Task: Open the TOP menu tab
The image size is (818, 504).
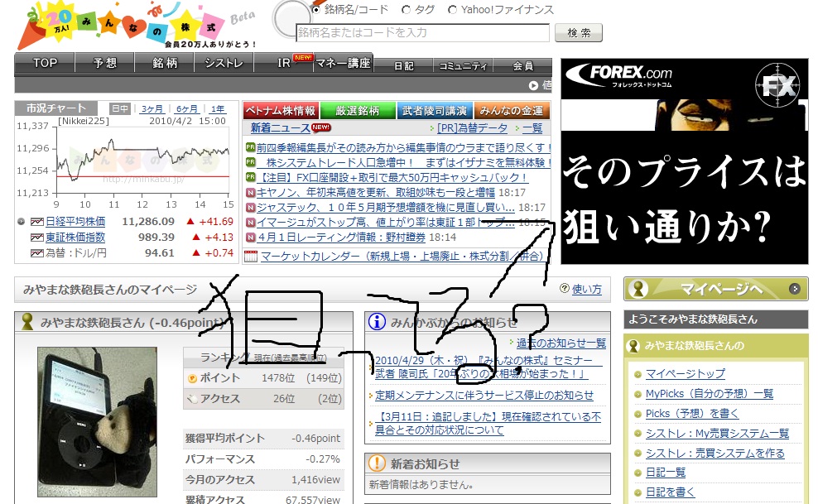Action: tap(45, 63)
